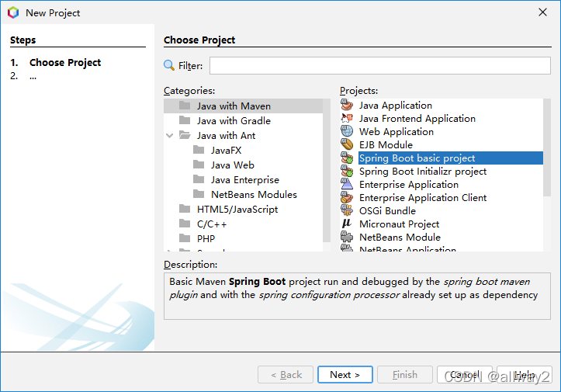This screenshot has height=392, width=561.
Task: Click the Finish button
Action: coord(405,374)
